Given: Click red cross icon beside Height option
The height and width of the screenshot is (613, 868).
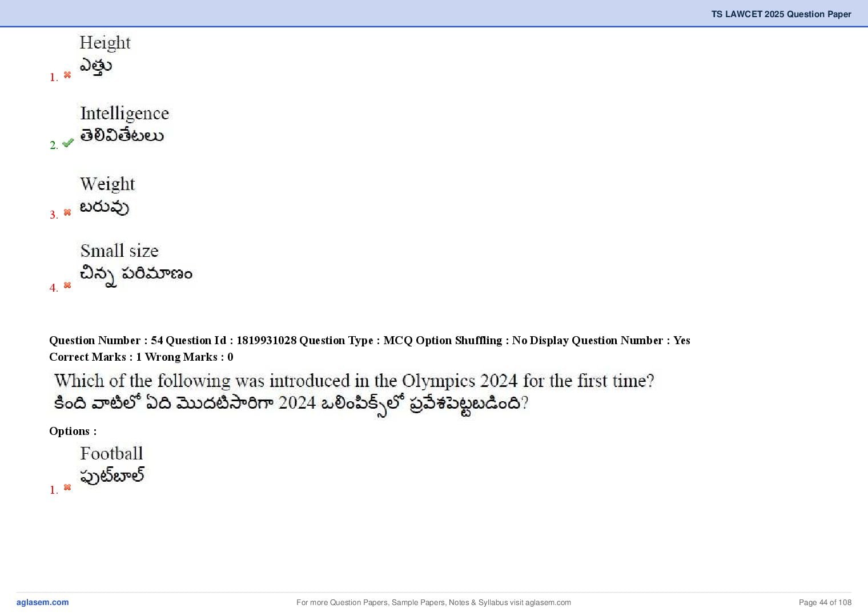Looking at the screenshot, I should point(67,75).
